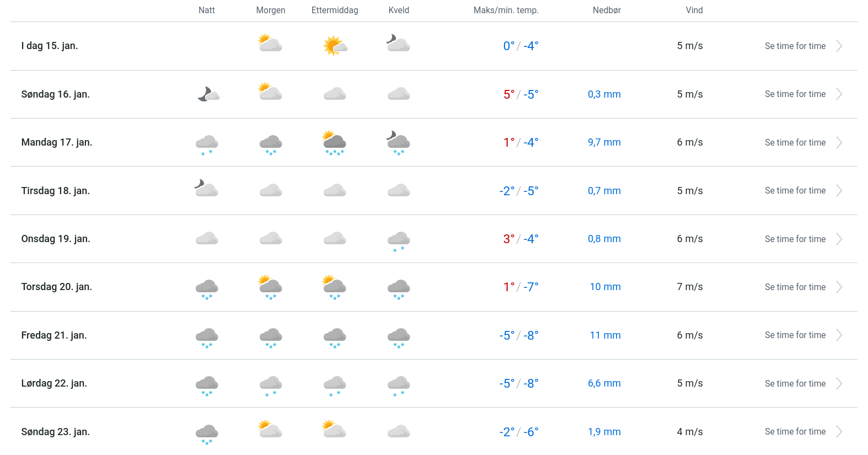Click Monday 17 Jan afternoon snow icon
Image resolution: width=868 pixels, height=455 pixels.
coord(334,143)
